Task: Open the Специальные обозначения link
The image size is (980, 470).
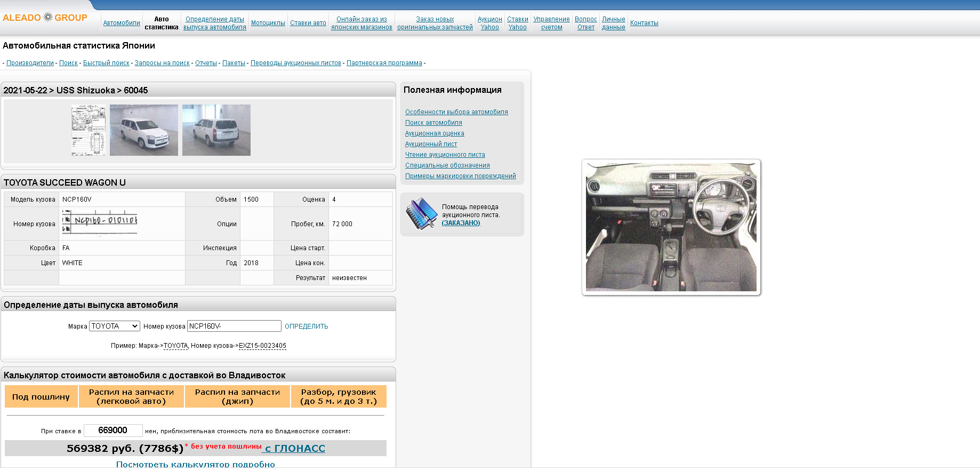Action: [x=447, y=165]
